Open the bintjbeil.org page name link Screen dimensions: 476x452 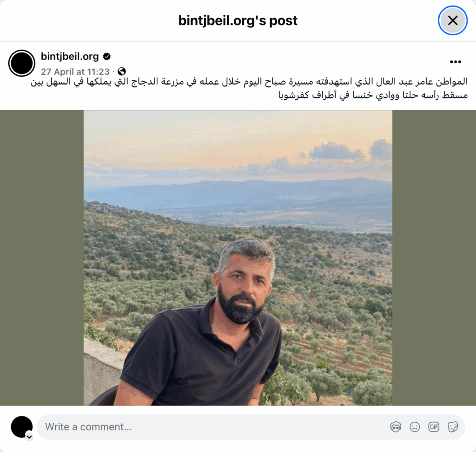click(70, 56)
